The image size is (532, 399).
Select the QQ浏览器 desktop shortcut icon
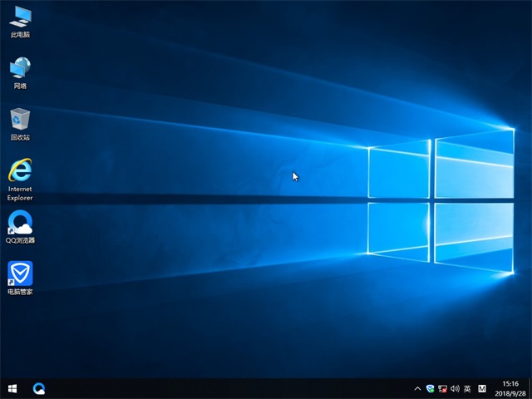20,223
